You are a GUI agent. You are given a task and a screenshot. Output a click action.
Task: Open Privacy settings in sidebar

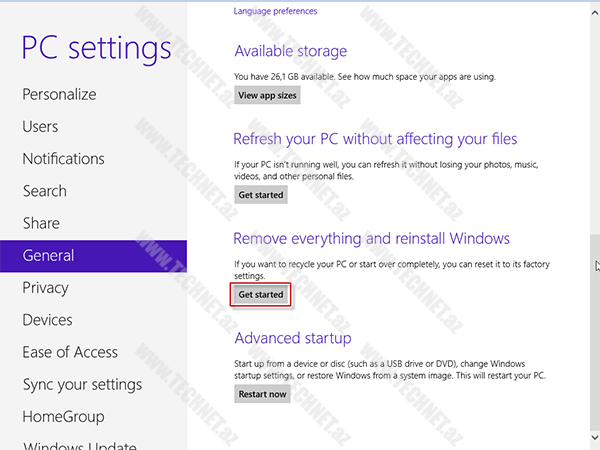[x=46, y=288]
